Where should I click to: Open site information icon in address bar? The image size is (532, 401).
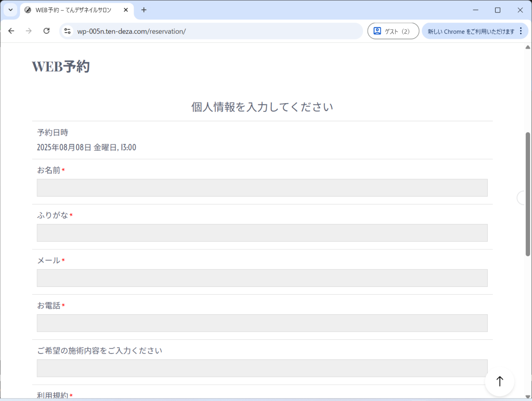pos(67,31)
